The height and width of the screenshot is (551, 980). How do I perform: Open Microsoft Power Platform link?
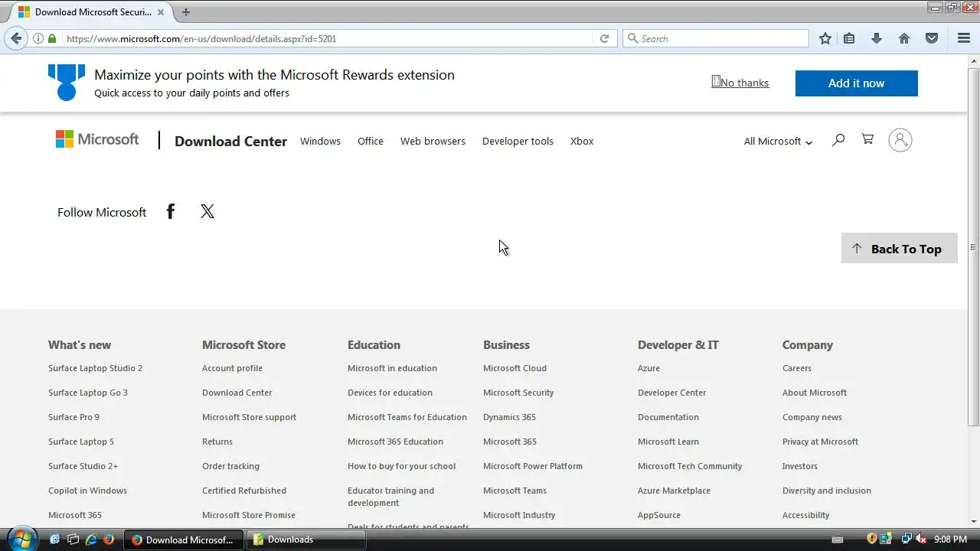(x=533, y=466)
